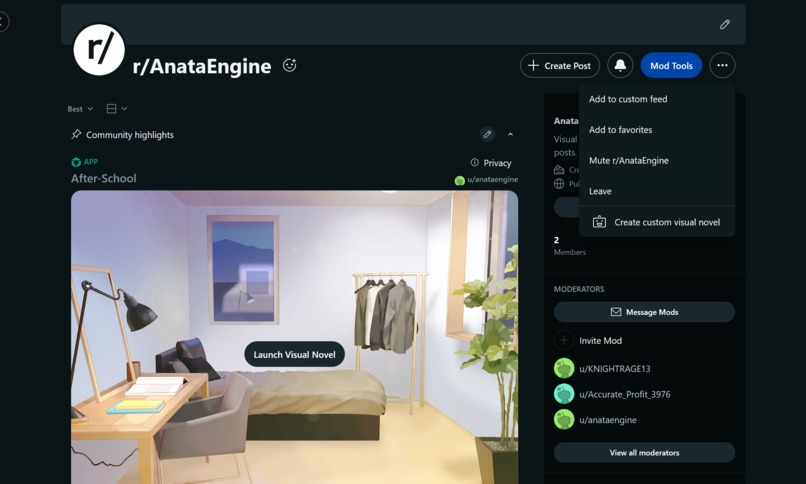The image size is (806, 484).
Task: Open u/anataengine post author link
Action: coord(486,180)
